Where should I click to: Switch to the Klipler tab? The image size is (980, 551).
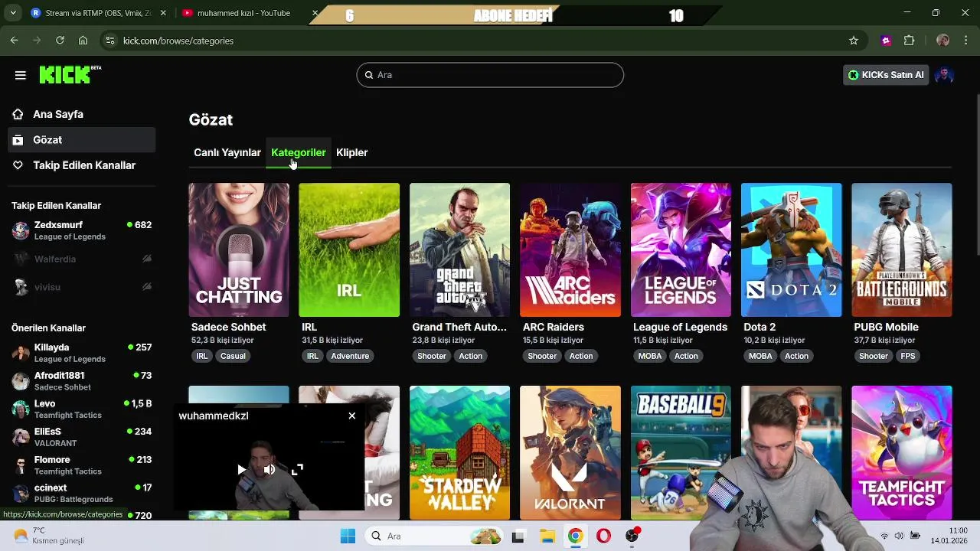(x=352, y=152)
